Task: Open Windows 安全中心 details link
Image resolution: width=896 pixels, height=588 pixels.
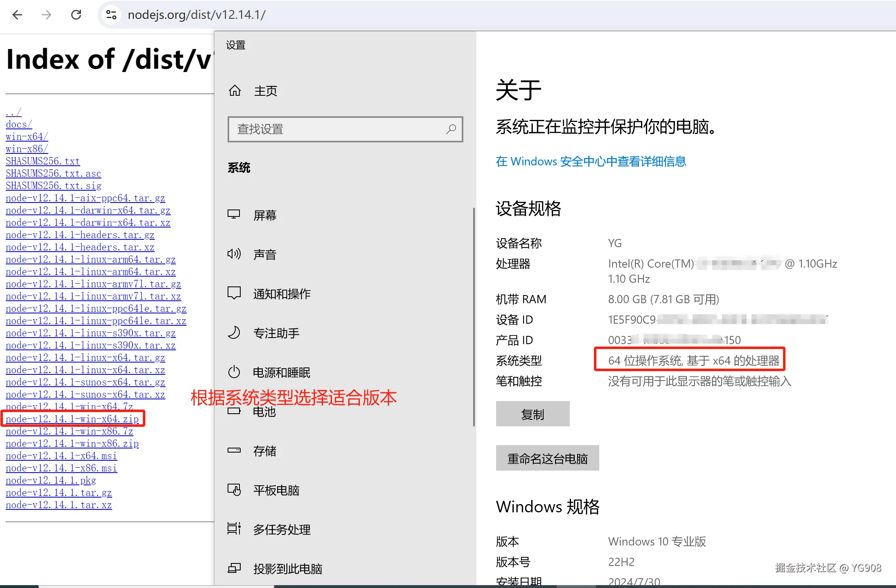Action: (591, 162)
